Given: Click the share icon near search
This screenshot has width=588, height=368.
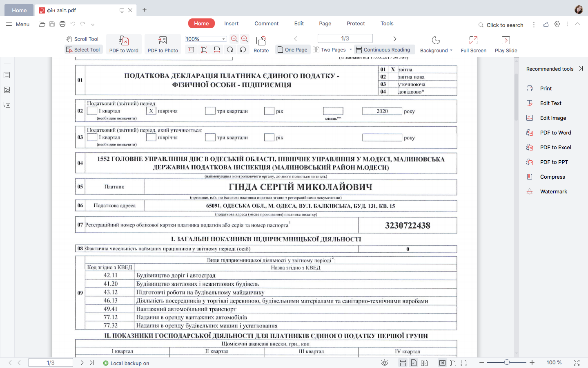Looking at the screenshot, I should [546, 25].
